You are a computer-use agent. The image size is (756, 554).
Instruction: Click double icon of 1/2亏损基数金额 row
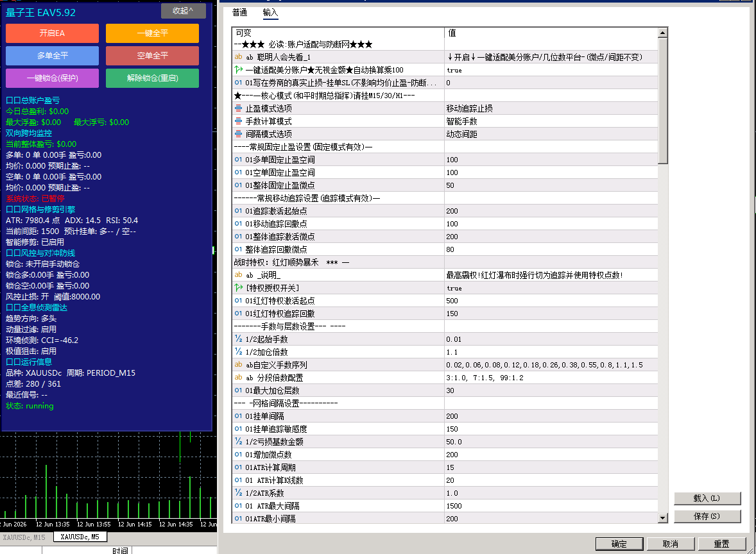click(x=238, y=442)
